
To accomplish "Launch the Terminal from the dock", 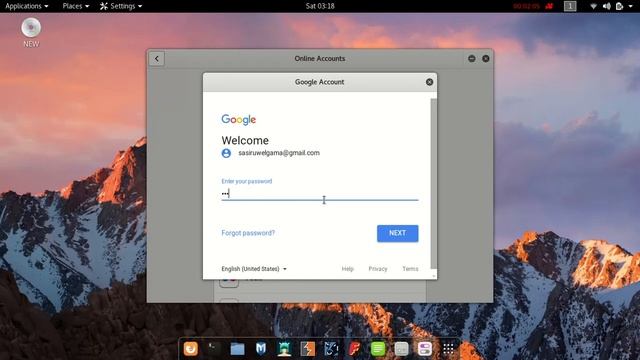I will [214, 349].
